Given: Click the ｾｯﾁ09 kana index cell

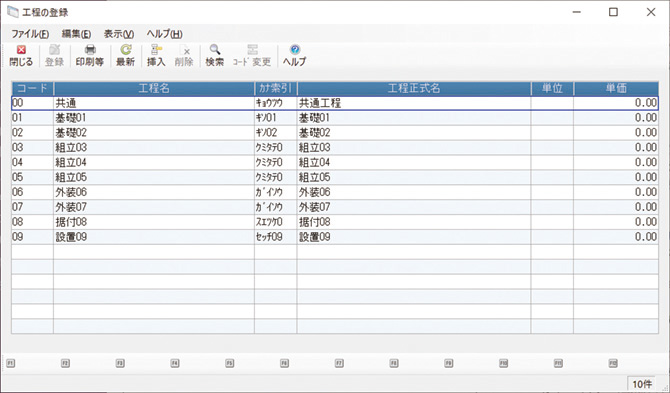Looking at the screenshot, I should coord(276,237).
